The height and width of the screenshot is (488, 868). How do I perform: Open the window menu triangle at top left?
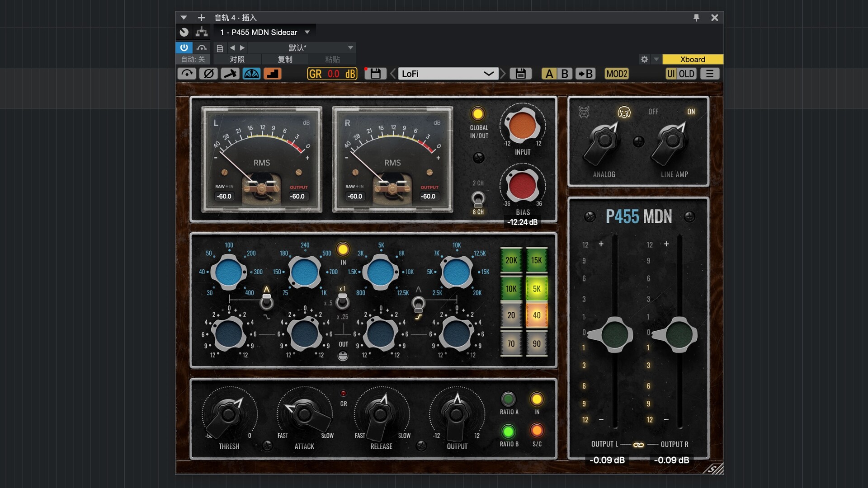[x=184, y=18]
